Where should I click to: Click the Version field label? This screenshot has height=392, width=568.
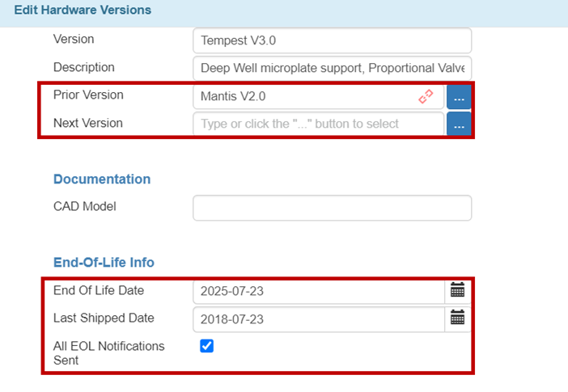point(74,39)
